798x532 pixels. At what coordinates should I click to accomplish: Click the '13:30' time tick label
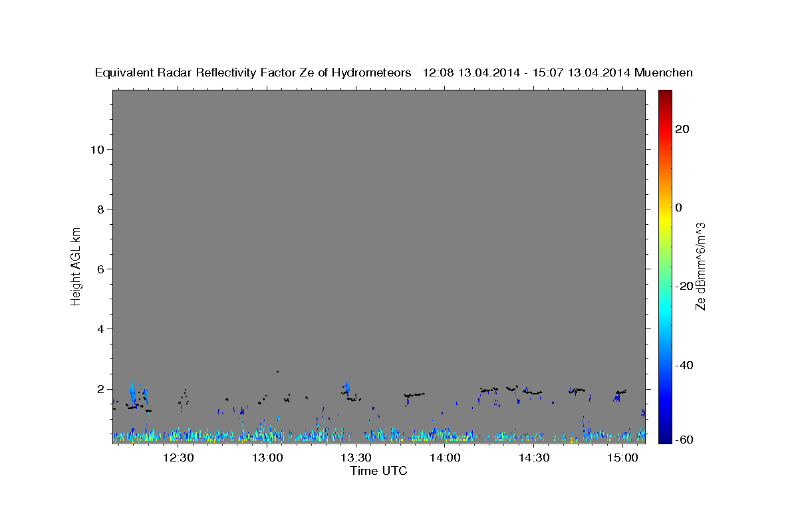pyautogui.click(x=356, y=458)
